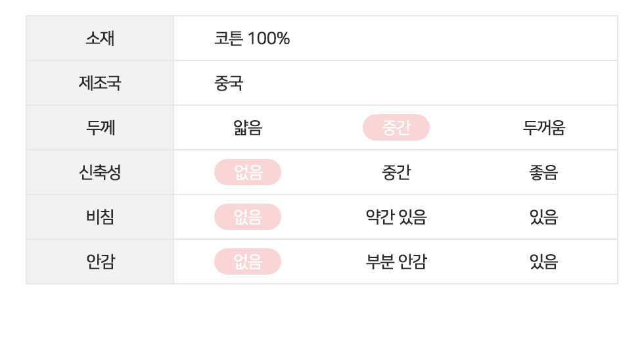Click the 신축성 row header
This screenshot has width=644, height=337.
100,173
